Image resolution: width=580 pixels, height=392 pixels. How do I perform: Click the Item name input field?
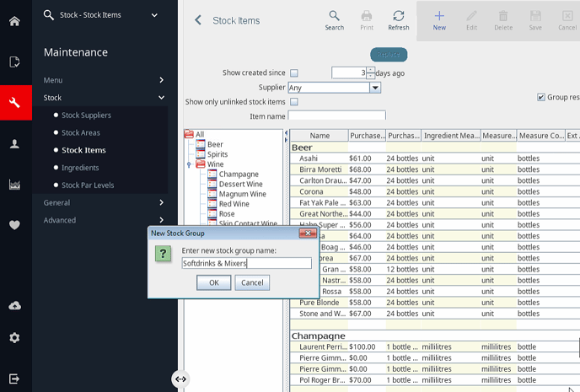336,115
